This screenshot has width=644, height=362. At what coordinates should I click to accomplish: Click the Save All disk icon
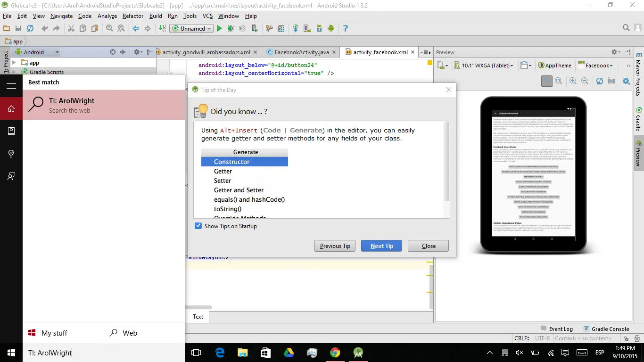click(18, 29)
